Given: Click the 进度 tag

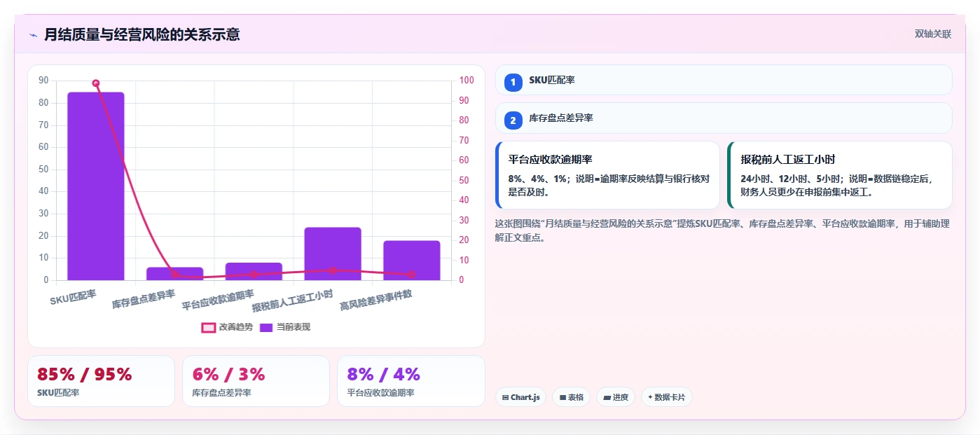Looking at the screenshot, I should click(x=616, y=397).
